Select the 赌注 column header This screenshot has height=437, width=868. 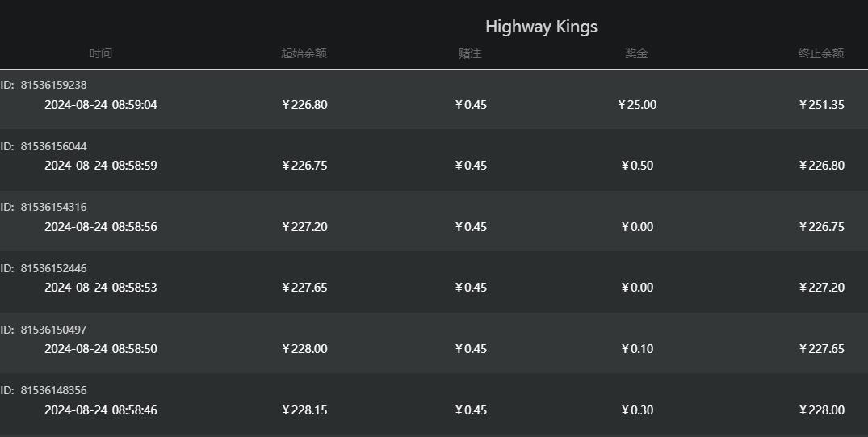point(470,53)
